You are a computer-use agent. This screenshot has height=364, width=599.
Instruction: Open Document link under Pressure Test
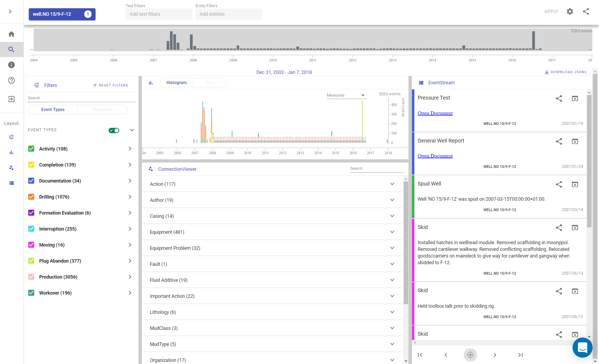click(435, 113)
